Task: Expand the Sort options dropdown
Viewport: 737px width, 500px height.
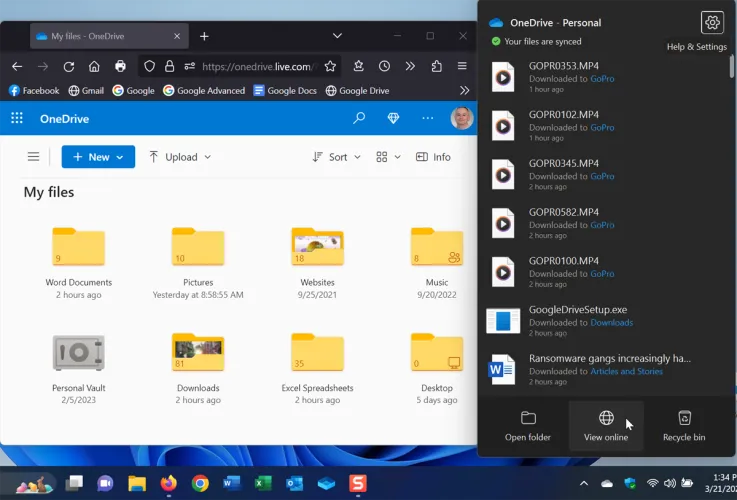Action: 336,157
